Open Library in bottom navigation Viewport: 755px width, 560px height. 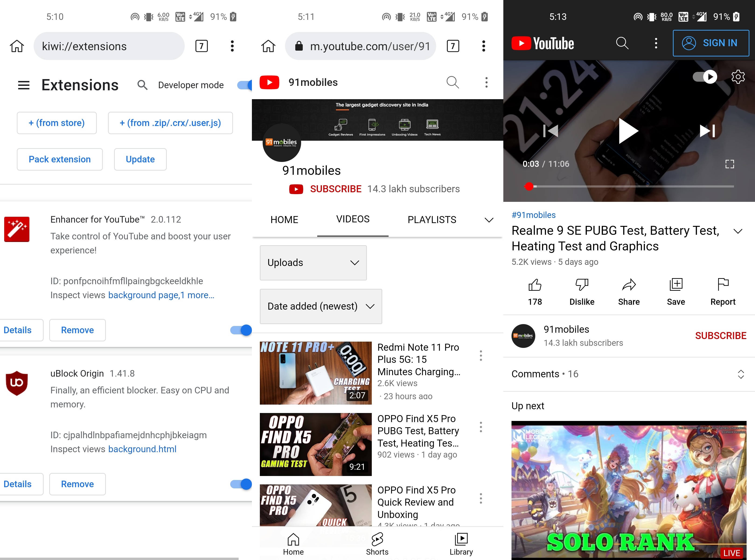tap(461, 544)
